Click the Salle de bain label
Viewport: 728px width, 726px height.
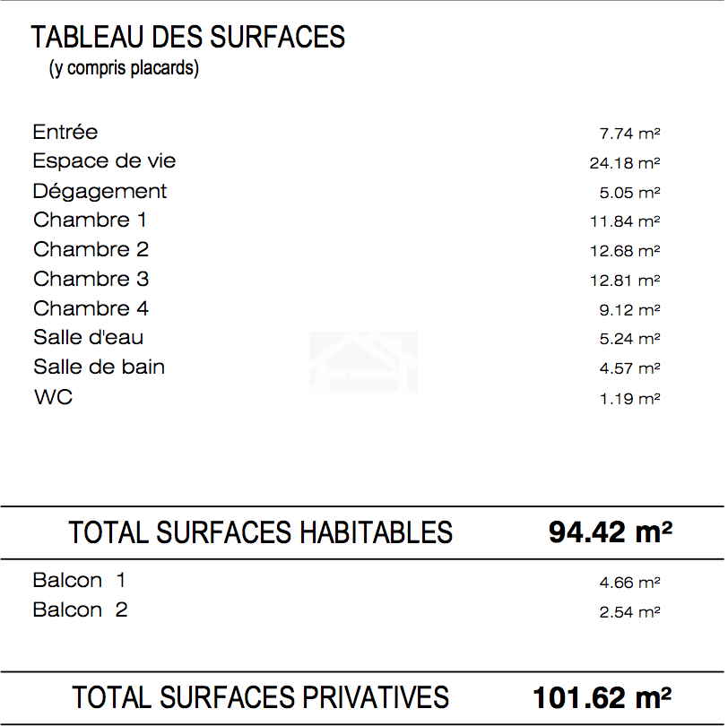99,367
